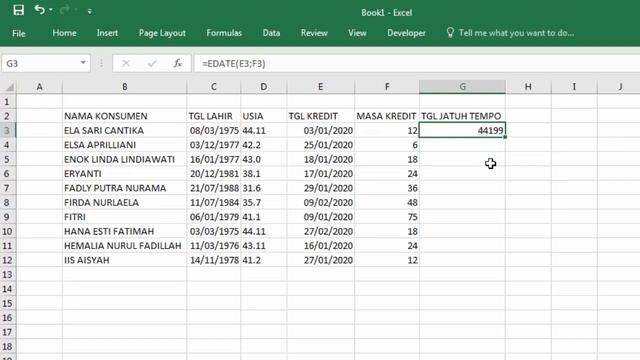Click the MASA KREDIT header cell
640x360 pixels.
pyautogui.click(x=387, y=116)
